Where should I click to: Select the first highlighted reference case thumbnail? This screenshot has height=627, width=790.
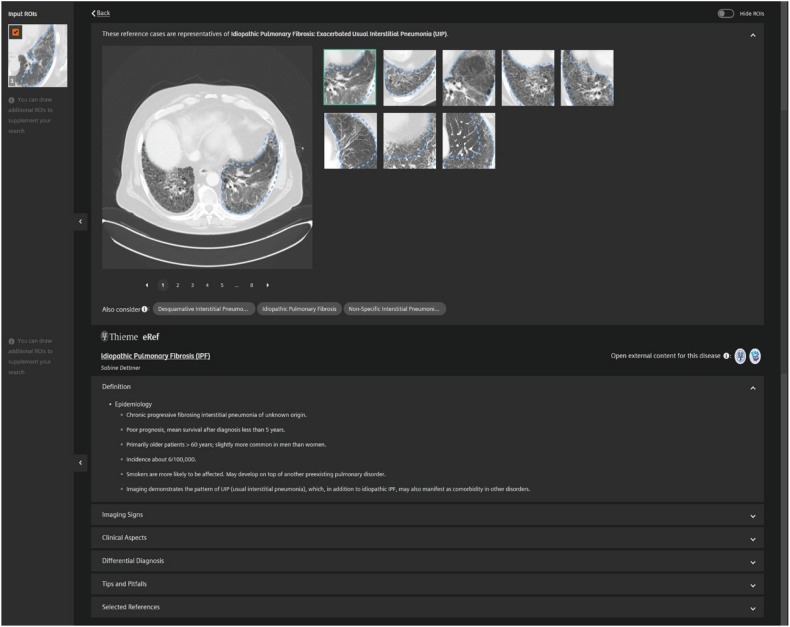tap(350, 77)
